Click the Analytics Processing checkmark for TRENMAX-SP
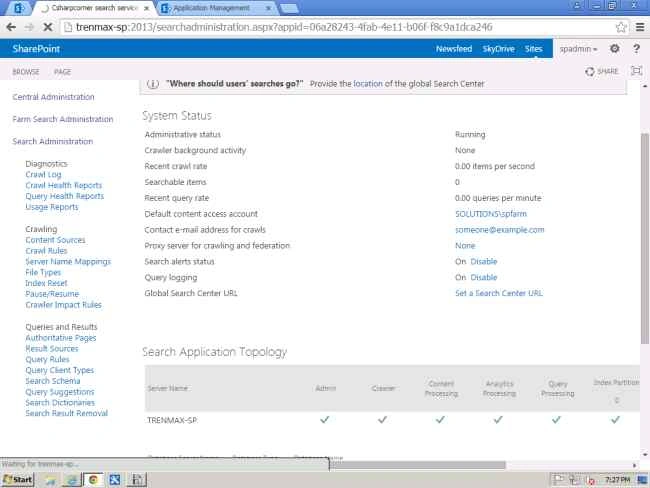 498,420
